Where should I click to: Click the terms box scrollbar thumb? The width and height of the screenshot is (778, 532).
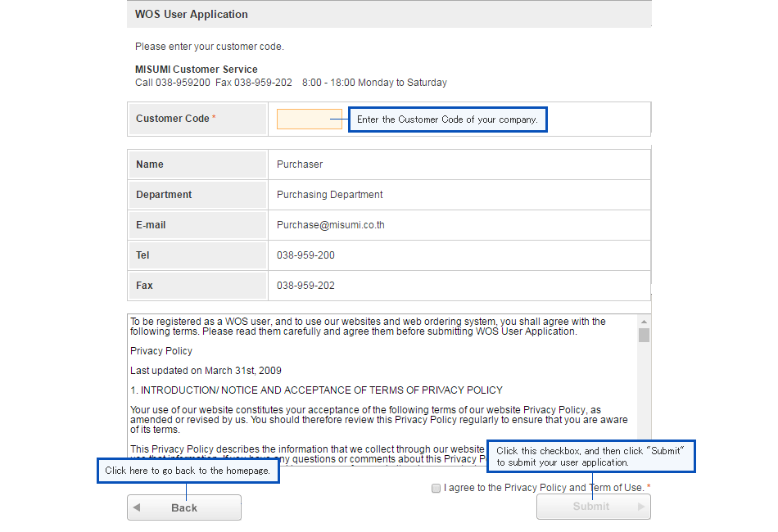[644, 336]
